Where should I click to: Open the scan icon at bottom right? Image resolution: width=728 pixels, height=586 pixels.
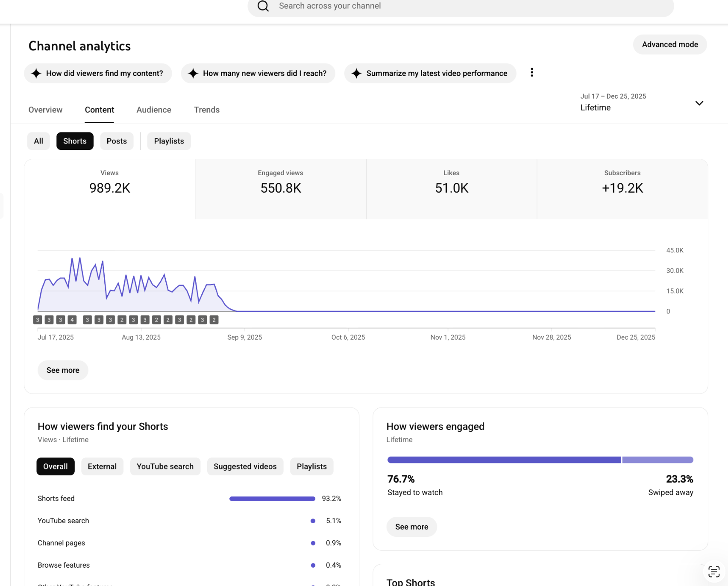pyautogui.click(x=714, y=571)
